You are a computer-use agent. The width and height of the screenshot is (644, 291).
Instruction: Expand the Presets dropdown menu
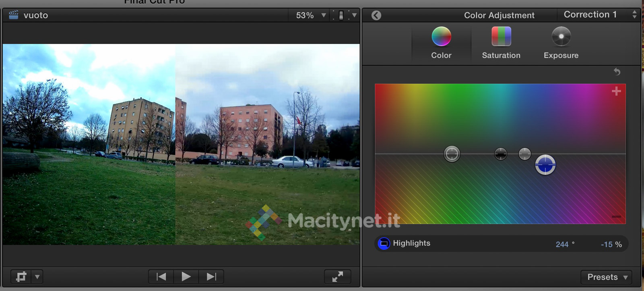pos(607,277)
